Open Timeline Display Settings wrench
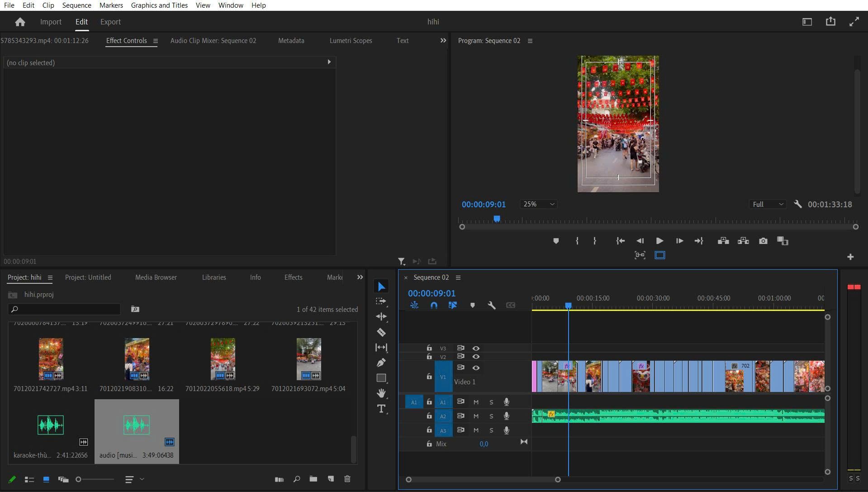Screen dimensions: 868x492 tap(492, 306)
